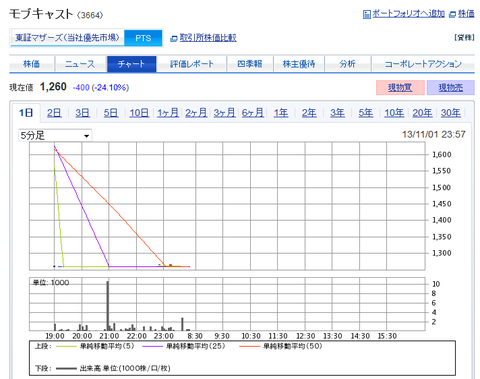Click the -400 (-24.10%) change text
Viewport: 480px width, 379px height.
click(x=101, y=88)
